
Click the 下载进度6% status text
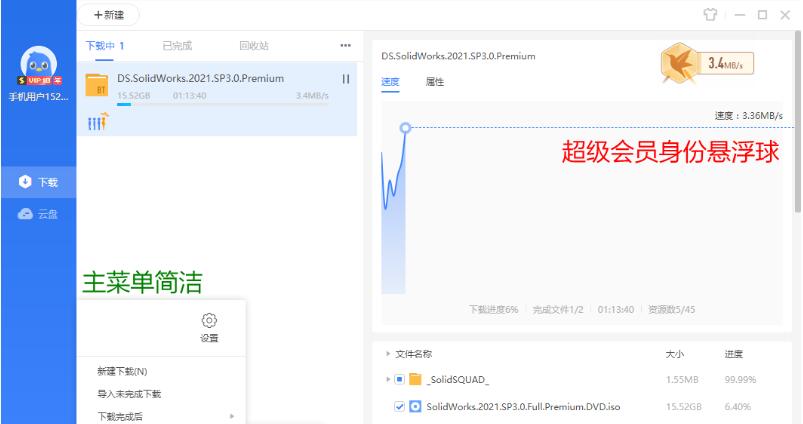pyautogui.click(x=494, y=309)
